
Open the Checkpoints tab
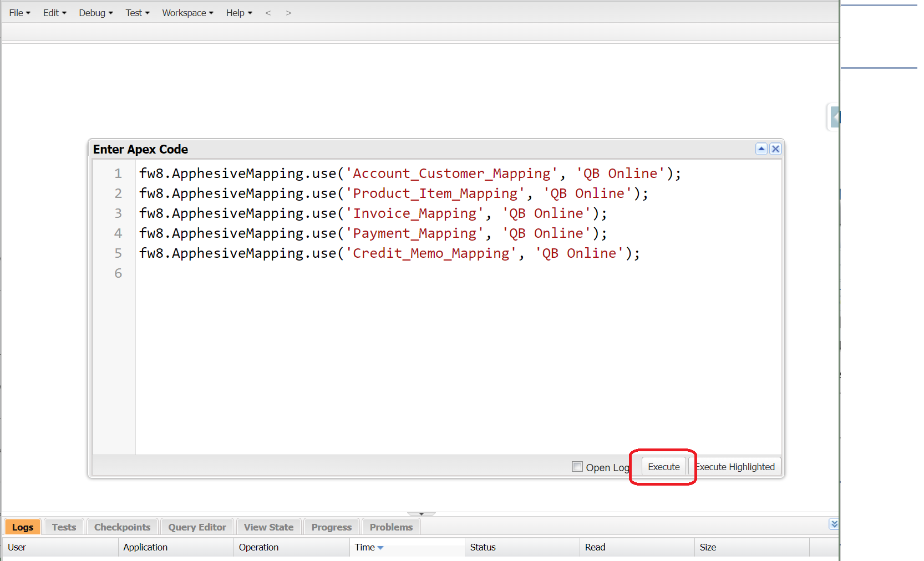(x=123, y=527)
